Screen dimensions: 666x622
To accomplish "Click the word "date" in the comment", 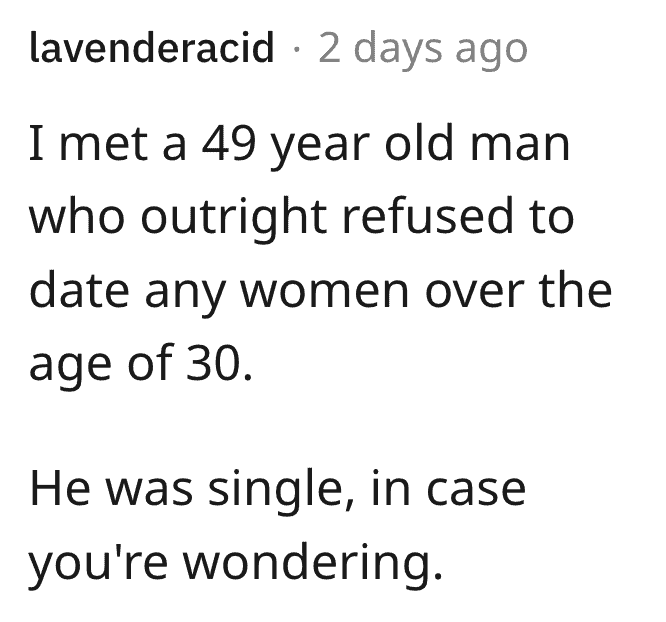I will click(79, 289).
